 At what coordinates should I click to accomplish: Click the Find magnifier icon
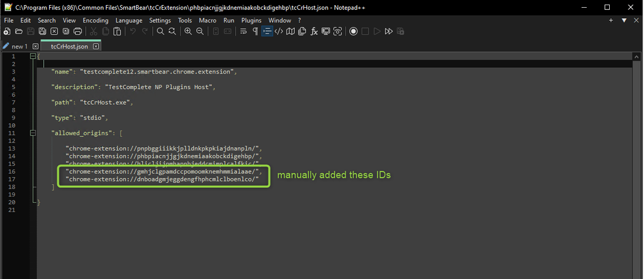pyautogui.click(x=160, y=31)
